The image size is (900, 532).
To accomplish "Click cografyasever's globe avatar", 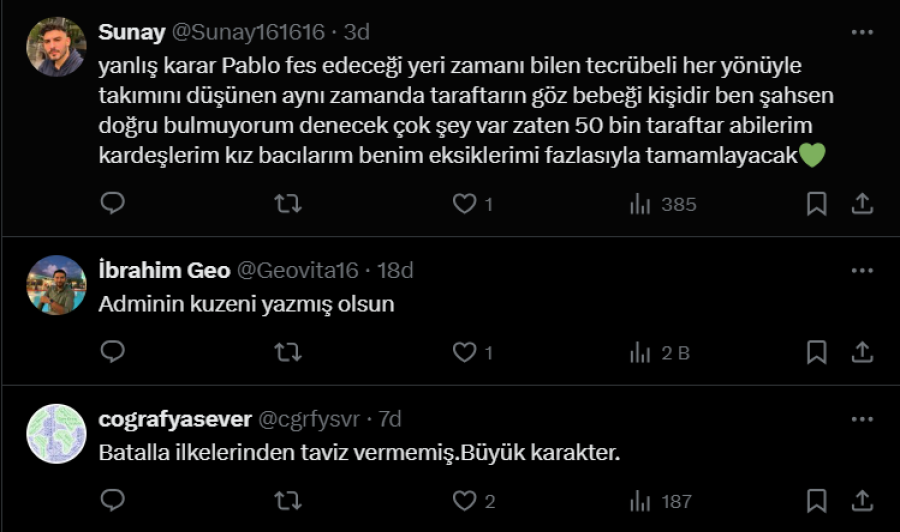I will pyautogui.click(x=56, y=433).
